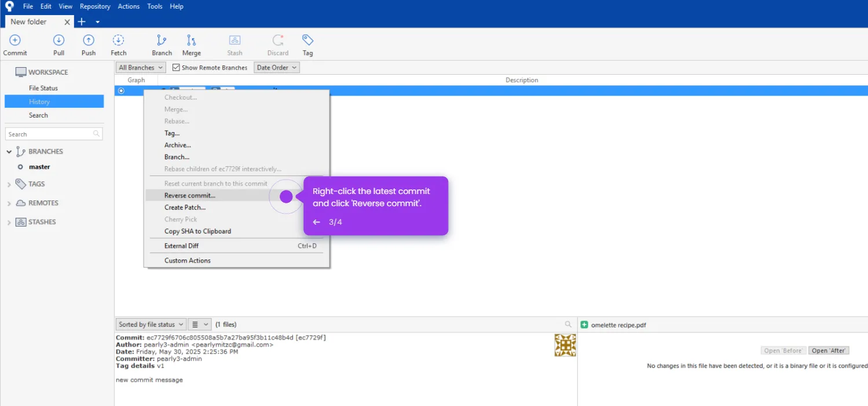
Task: Click the Description column header
Action: pyautogui.click(x=522, y=80)
